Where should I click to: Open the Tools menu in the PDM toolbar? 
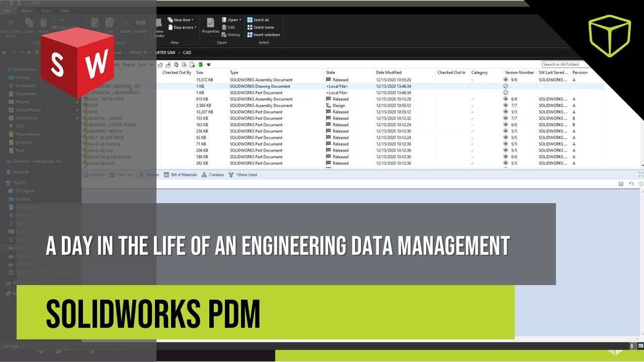142,64
